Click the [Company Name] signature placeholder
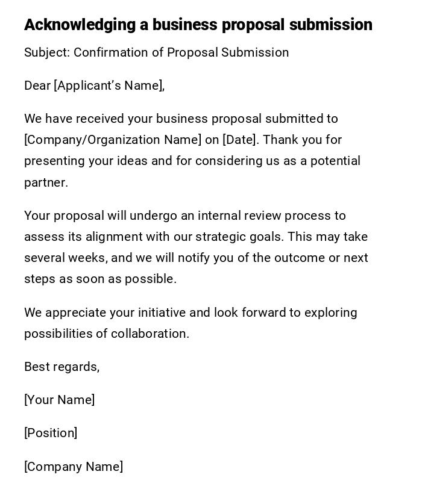This screenshot has height=504, width=422. 74,467
